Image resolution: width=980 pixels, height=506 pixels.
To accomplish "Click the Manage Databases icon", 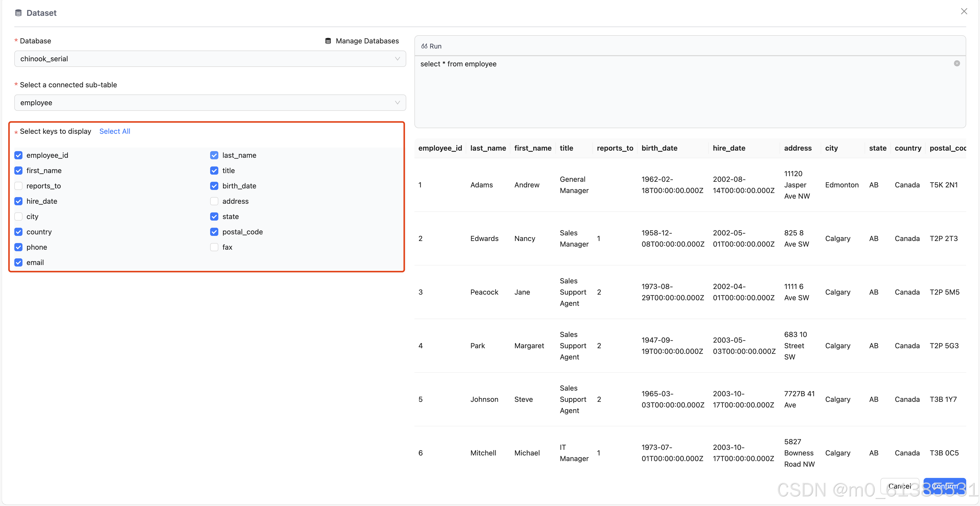I will click(x=328, y=41).
